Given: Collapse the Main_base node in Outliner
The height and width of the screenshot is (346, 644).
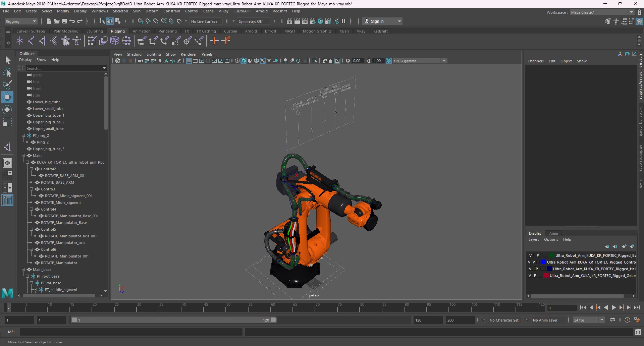Looking at the screenshot, I should pyautogui.click(x=23, y=270).
